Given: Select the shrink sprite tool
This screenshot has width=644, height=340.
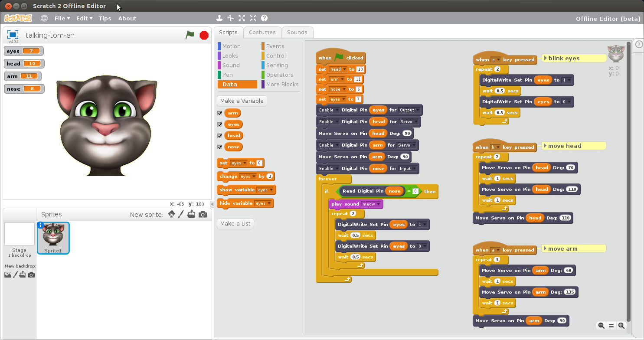Looking at the screenshot, I should pos(253,18).
